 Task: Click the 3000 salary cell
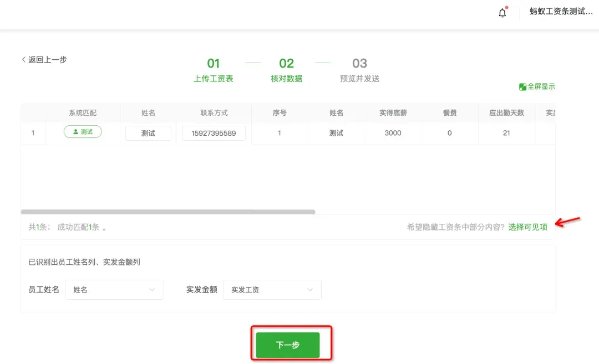click(x=393, y=133)
